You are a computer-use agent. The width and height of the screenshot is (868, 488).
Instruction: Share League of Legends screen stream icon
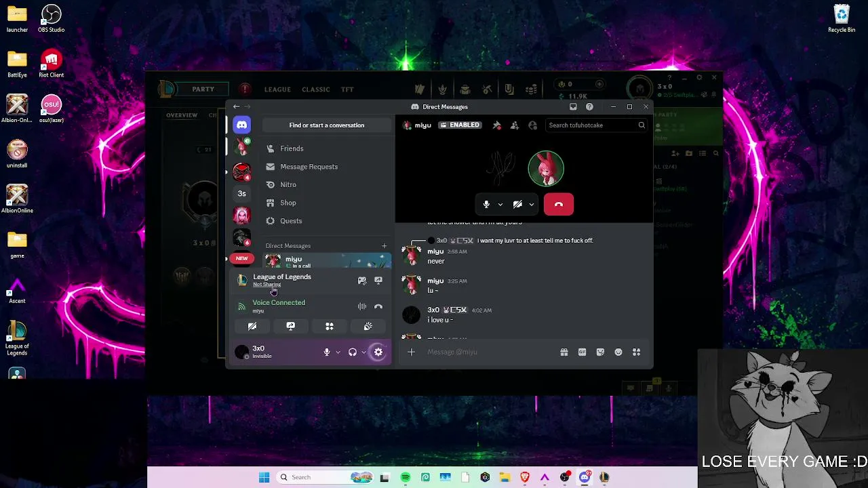pyautogui.click(x=378, y=281)
